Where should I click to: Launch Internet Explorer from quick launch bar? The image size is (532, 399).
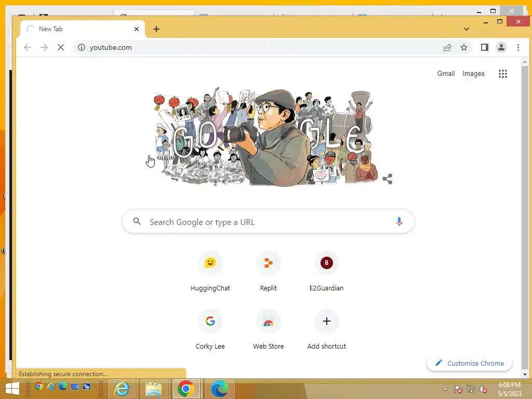tap(51, 387)
